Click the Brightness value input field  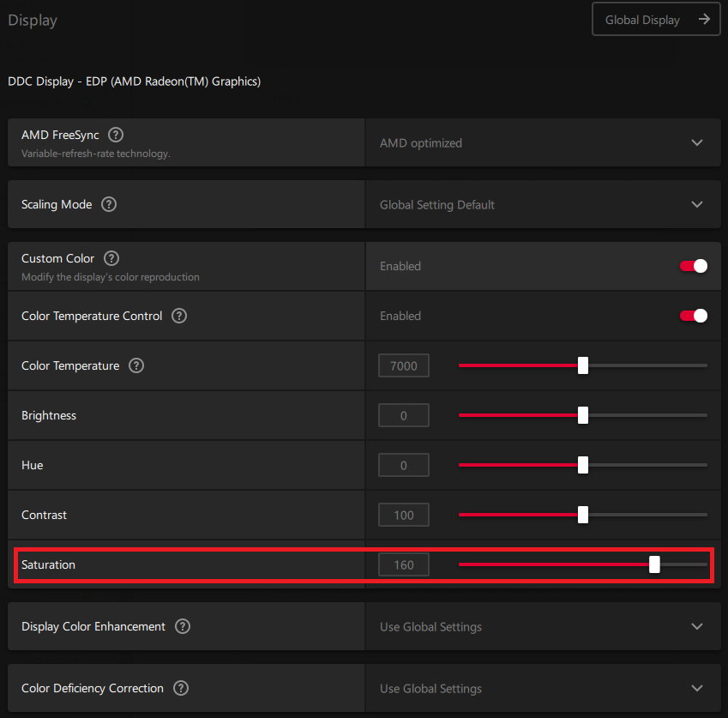(403, 416)
